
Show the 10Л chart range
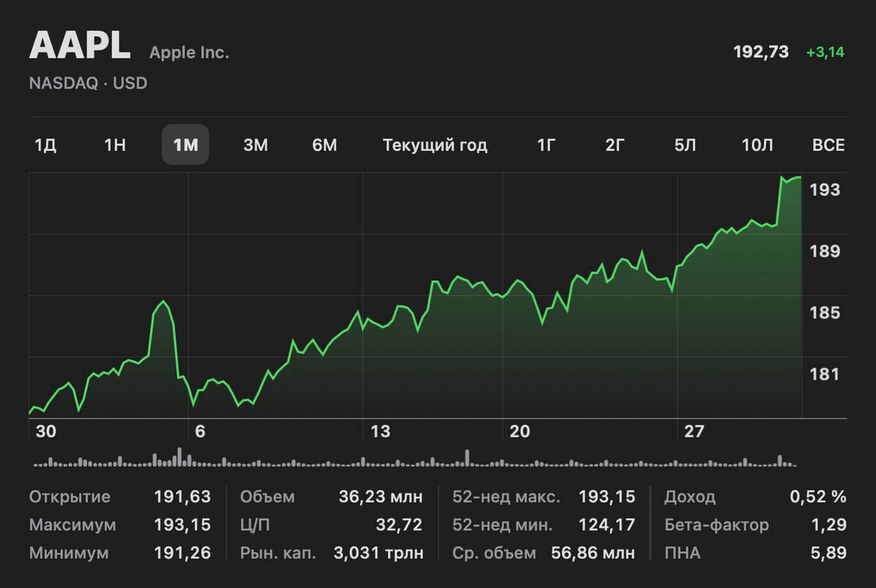(757, 145)
